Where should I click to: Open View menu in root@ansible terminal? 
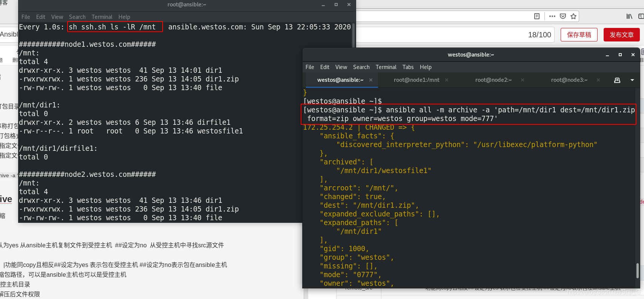(x=57, y=17)
